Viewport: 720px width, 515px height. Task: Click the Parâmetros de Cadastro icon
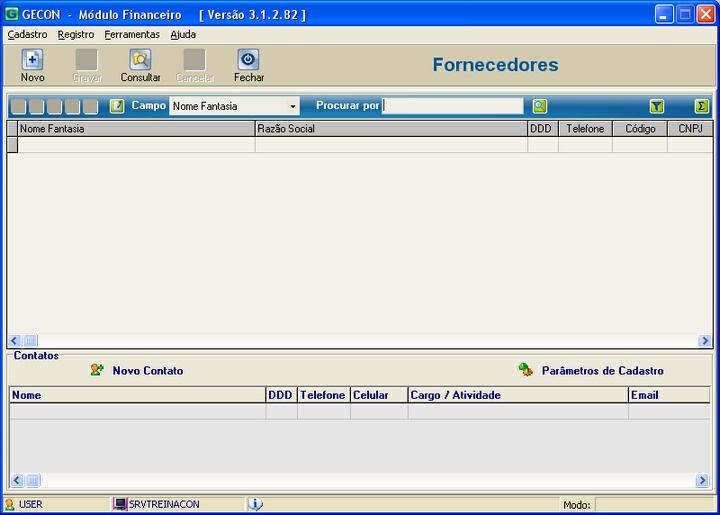coord(525,369)
